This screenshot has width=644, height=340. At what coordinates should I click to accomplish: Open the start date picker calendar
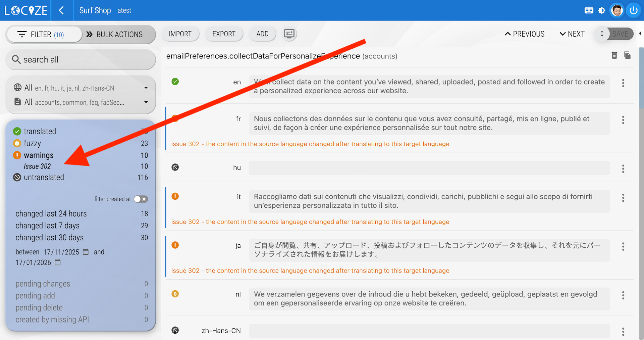click(x=86, y=252)
